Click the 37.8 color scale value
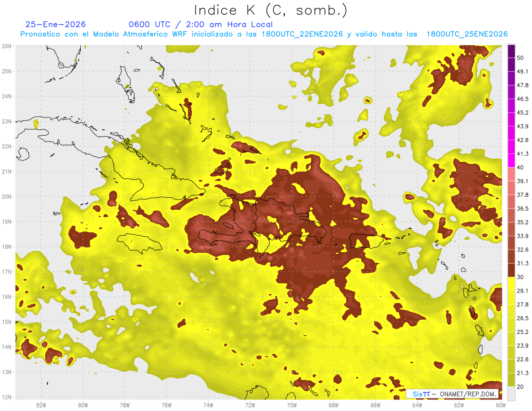Image resolution: width=532 pixels, height=411 pixels. point(522,195)
